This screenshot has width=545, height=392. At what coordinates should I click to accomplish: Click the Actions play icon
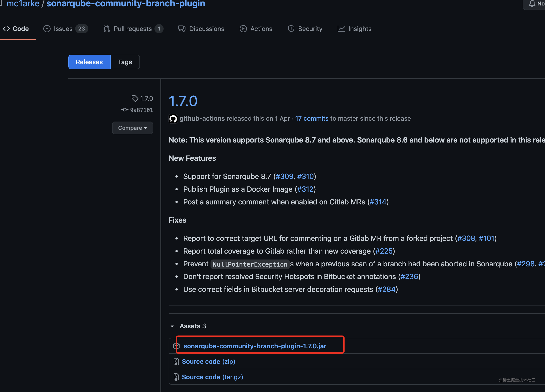point(243,28)
